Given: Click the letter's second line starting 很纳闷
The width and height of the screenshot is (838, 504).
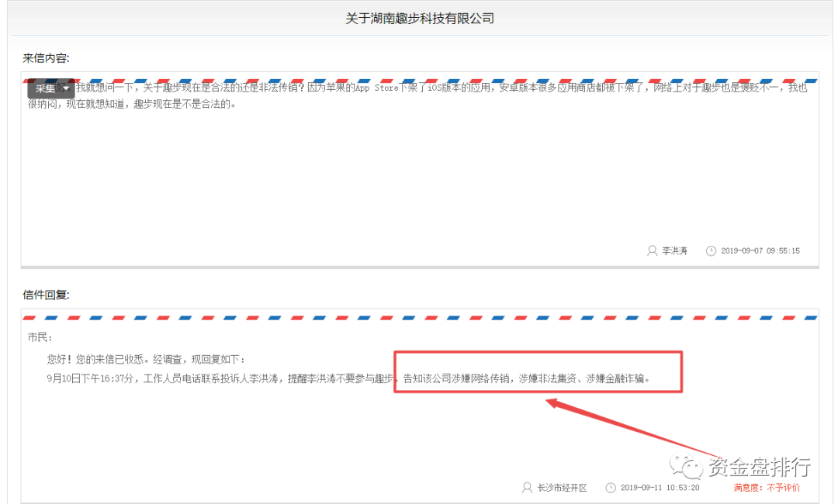Looking at the screenshot, I should (132, 104).
